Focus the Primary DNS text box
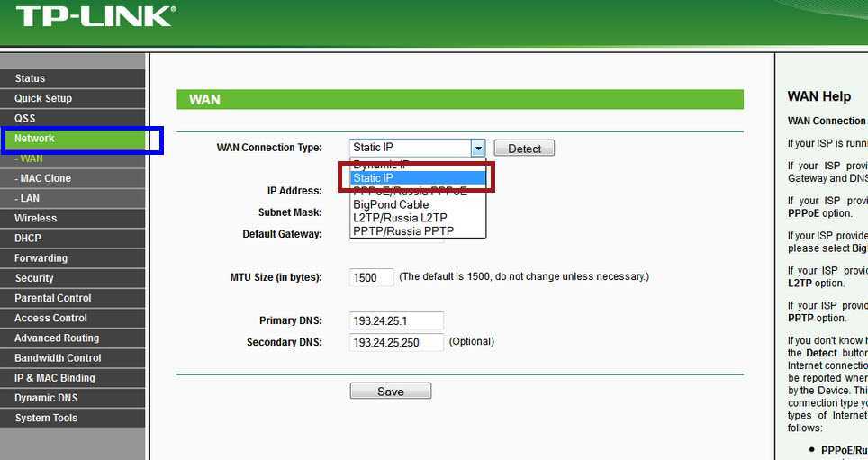868x460 pixels. pos(396,320)
